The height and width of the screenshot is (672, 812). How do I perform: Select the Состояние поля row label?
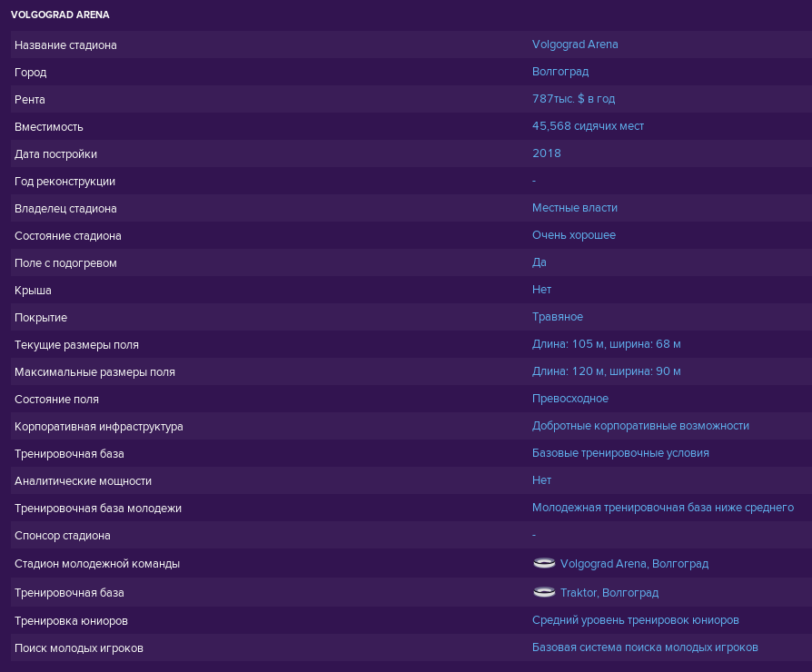(57, 400)
